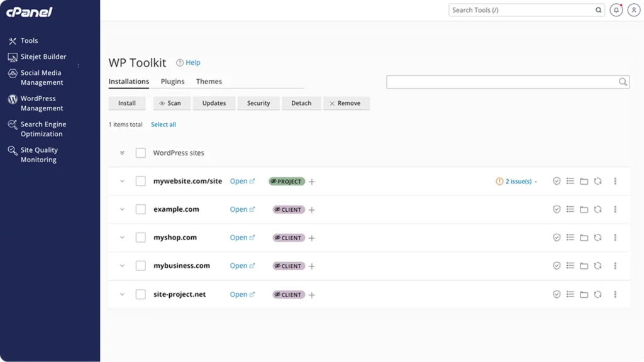Tick the checkbox for site-project.net
644x362 pixels.
coord(140,294)
